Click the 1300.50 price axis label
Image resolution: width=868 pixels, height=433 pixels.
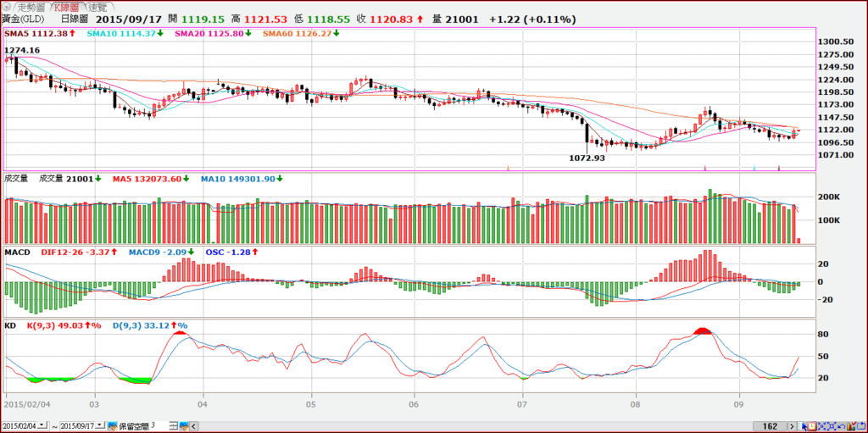point(837,42)
